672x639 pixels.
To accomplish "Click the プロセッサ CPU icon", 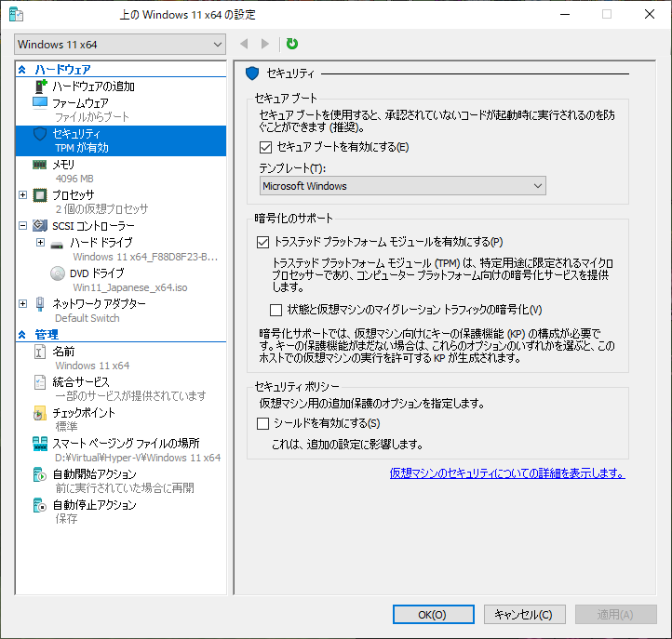I will [x=40, y=195].
